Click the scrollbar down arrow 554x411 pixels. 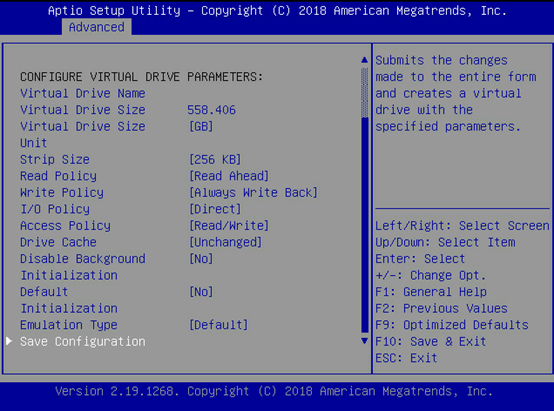pyautogui.click(x=365, y=341)
